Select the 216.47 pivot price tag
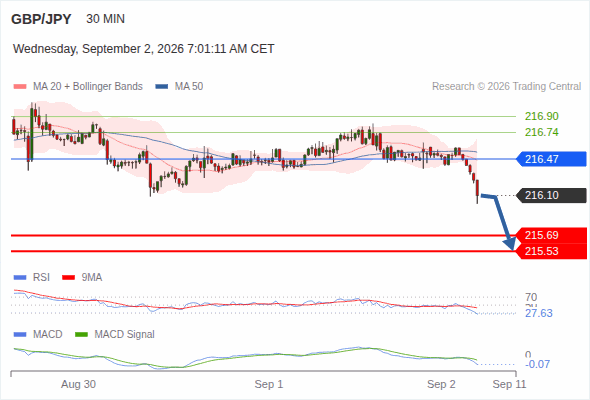This screenshot has width=590, height=400. coord(551,159)
